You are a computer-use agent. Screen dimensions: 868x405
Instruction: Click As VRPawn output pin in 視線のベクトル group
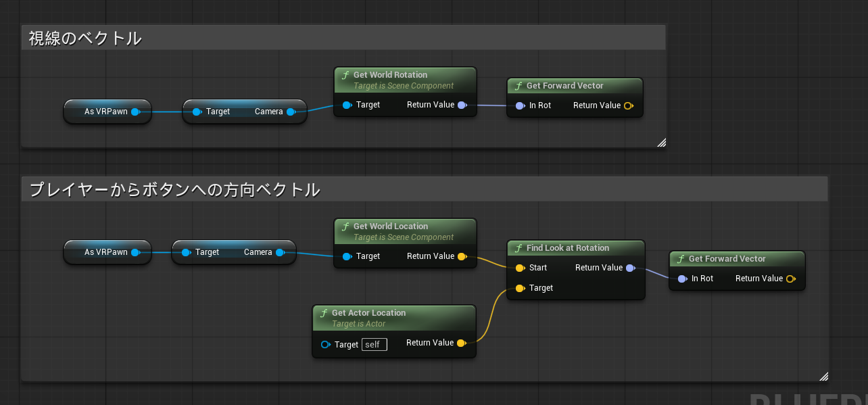point(135,112)
